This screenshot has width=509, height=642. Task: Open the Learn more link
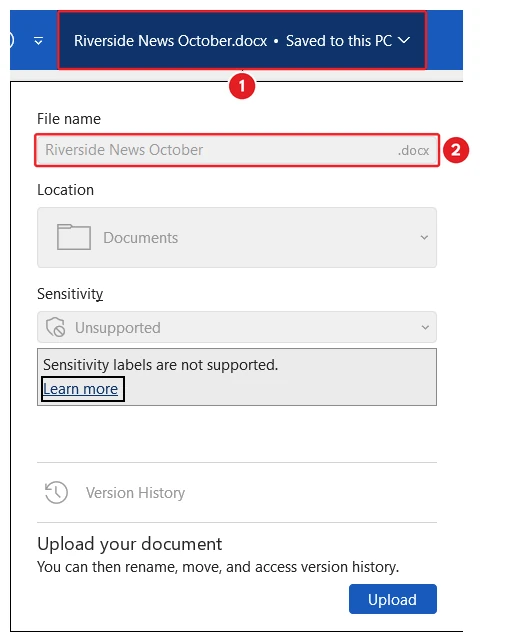pyautogui.click(x=81, y=389)
